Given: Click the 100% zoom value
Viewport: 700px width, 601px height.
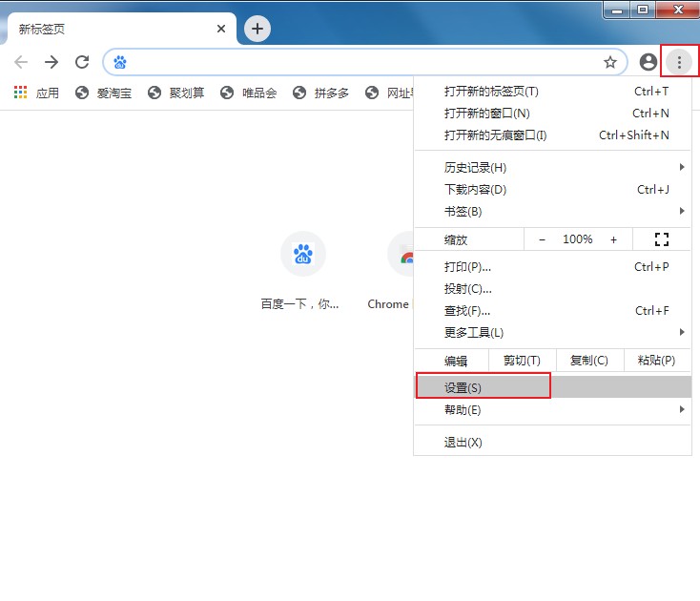Looking at the screenshot, I should tap(577, 239).
